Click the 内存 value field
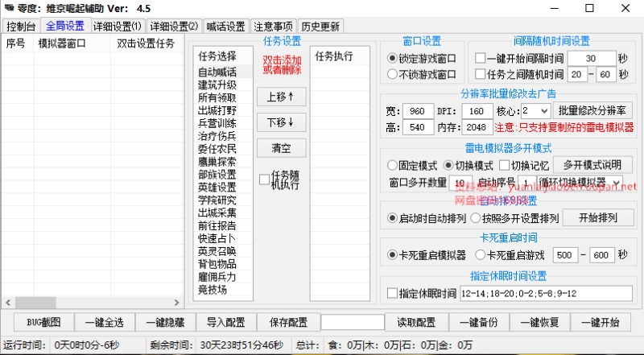Image resolution: width=644 pixels, height=355 pixels. tap(477, 127)
